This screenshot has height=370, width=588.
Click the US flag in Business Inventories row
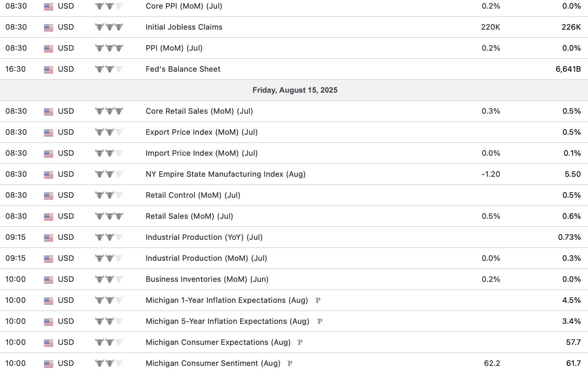coord(48,280)
